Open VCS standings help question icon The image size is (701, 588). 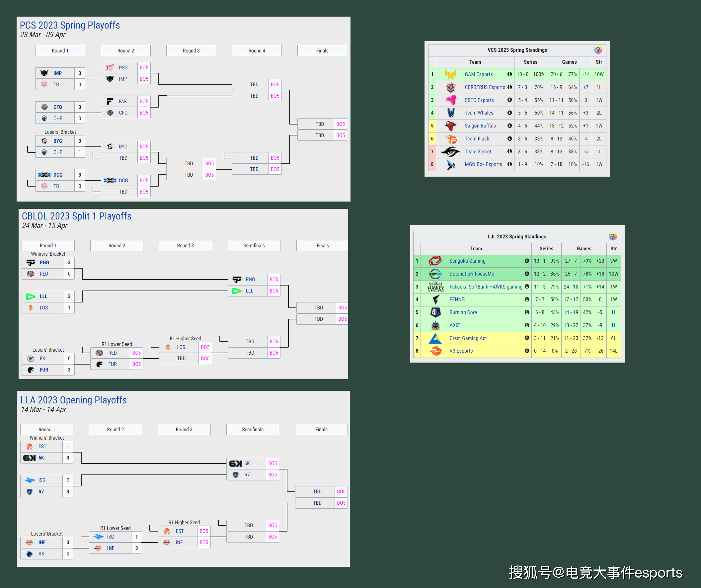click(597, 50)
